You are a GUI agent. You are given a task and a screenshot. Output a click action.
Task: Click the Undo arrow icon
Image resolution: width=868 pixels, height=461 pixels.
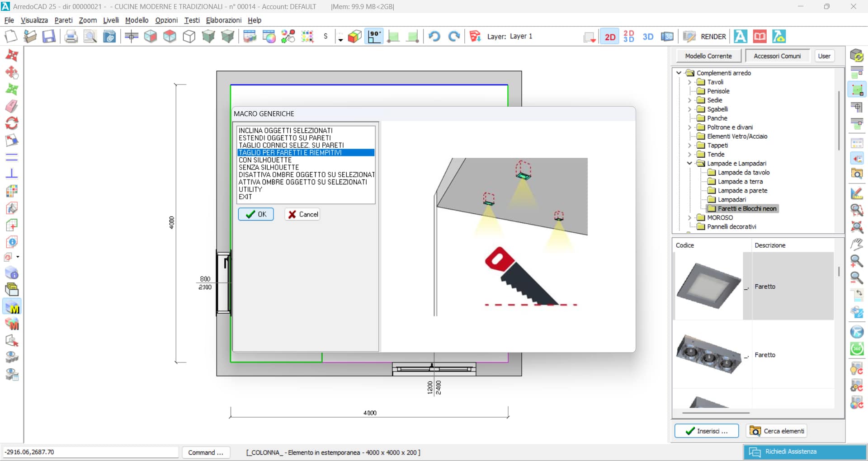click(x=434, y=36)
